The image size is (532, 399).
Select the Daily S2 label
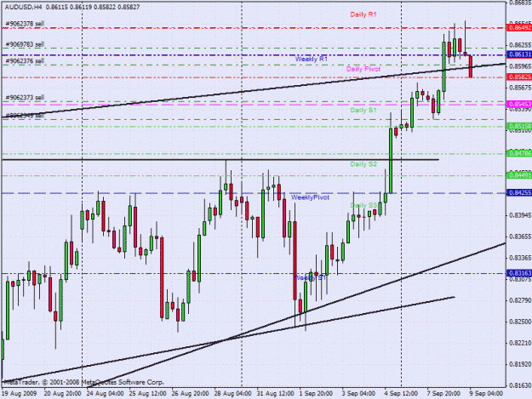[x=363, y=164]
